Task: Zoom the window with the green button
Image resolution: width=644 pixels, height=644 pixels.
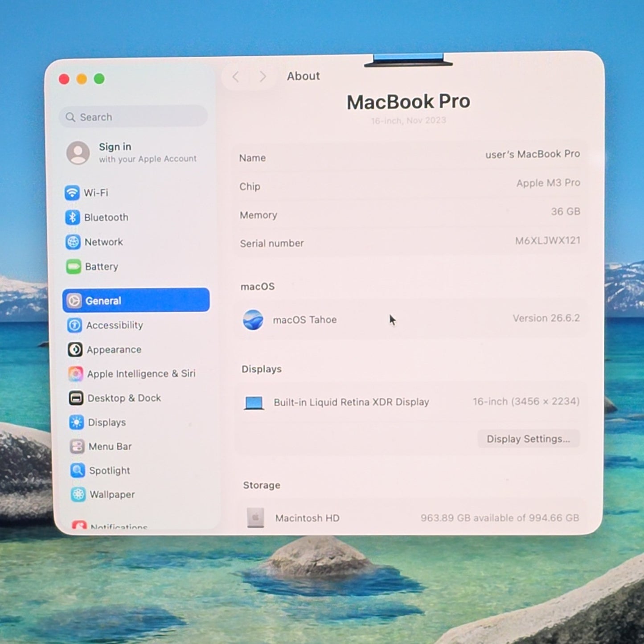Action: 99,79
